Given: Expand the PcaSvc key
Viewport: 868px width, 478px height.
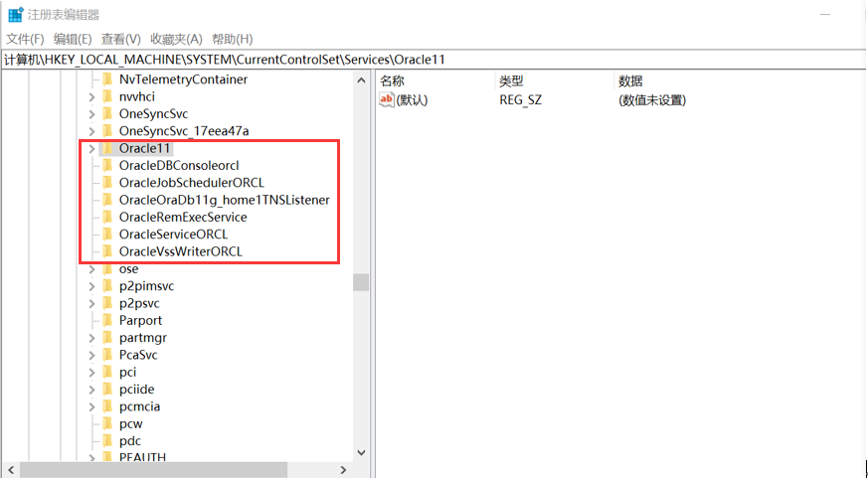Looking at the screenshot, I should pyautogui.click(x=91, y=355).
